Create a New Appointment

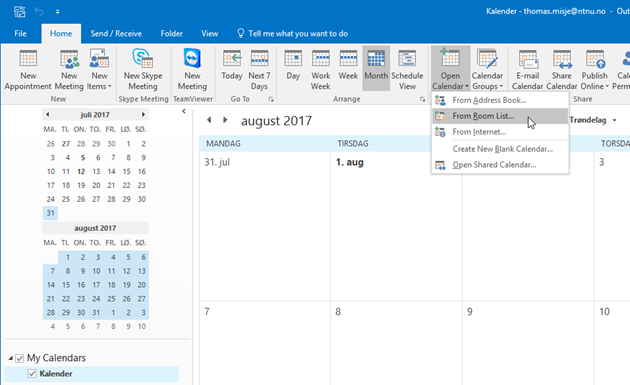28,70
